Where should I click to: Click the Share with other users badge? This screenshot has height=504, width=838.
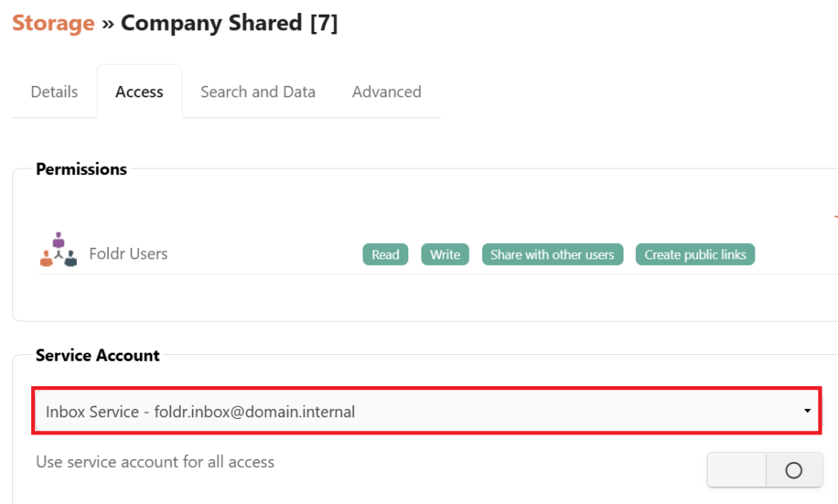(552, 254)
